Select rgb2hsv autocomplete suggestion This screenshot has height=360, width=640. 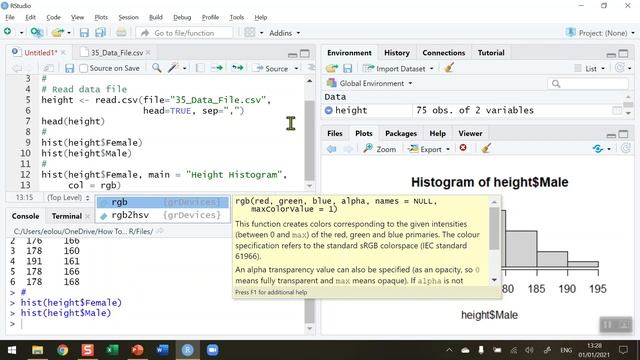tap(162, 215)
